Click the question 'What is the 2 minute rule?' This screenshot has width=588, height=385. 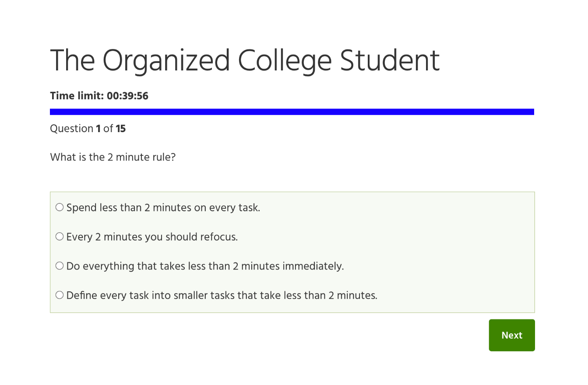(113, 157)
